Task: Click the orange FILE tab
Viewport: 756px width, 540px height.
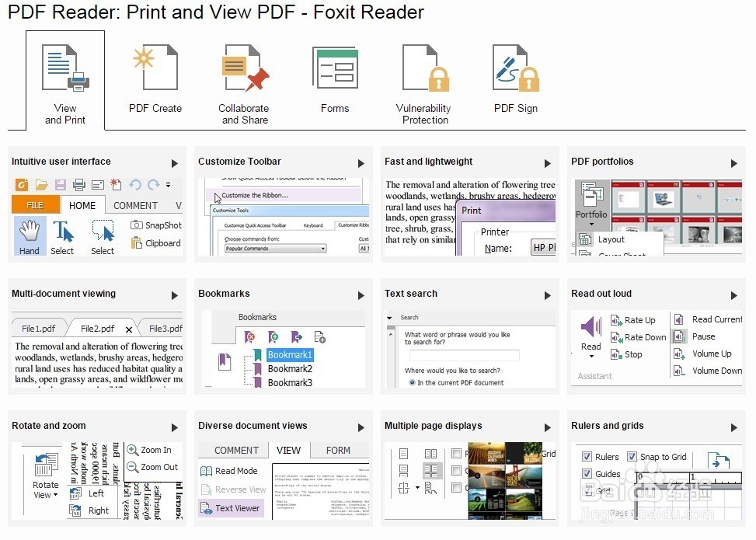Action: click(35, 205)
